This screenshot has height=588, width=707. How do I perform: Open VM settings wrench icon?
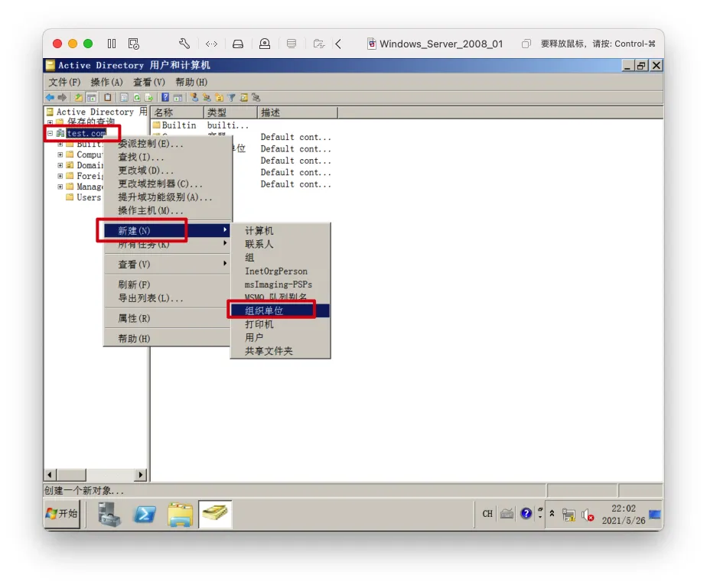184,44
